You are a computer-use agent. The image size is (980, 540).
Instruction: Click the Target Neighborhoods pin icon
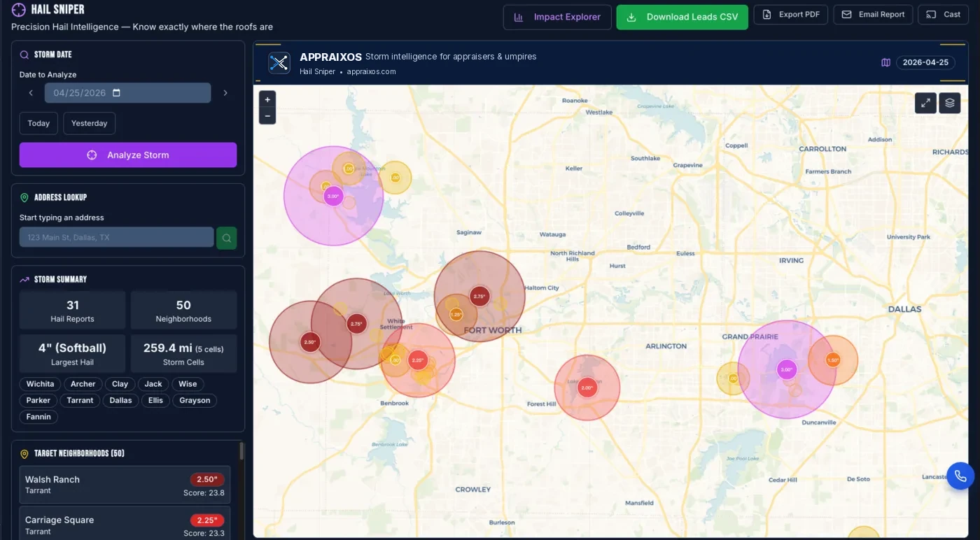[x=24, y=454]
